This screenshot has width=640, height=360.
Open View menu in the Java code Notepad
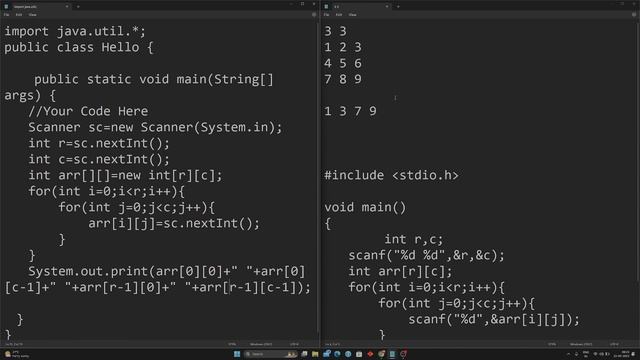pos(32,15)
